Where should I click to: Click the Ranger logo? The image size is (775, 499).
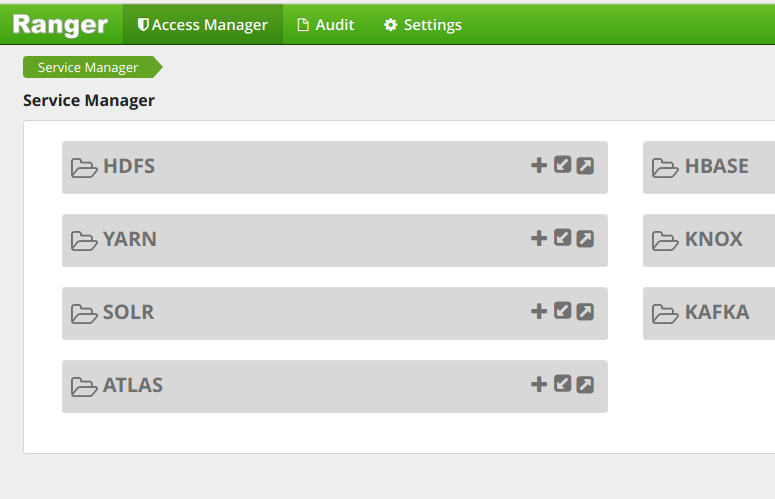click(x=60, y=24)
